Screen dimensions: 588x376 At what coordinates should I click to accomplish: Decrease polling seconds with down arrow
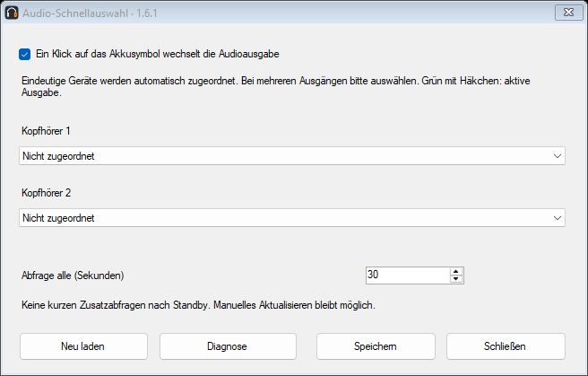456,279
